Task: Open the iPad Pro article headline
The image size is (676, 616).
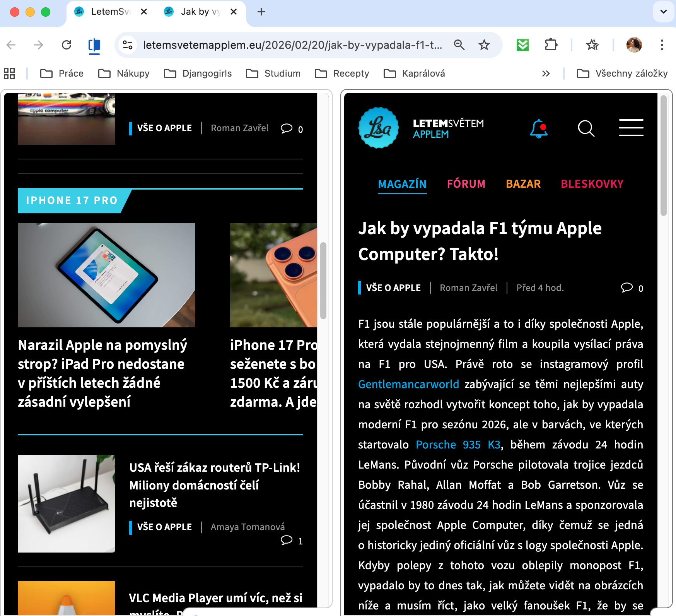Action: (102, 373)
